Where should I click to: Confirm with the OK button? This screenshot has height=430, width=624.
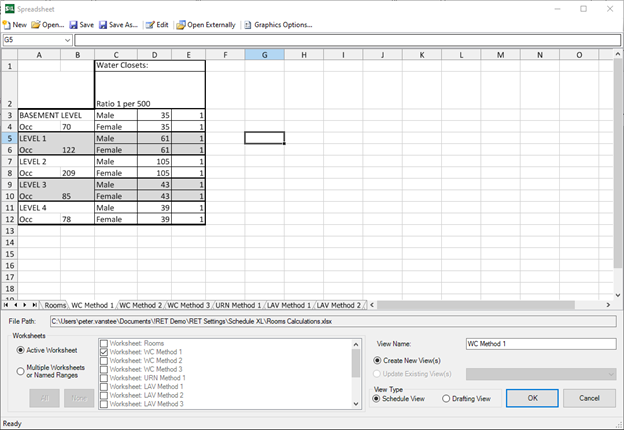[532, 398]
